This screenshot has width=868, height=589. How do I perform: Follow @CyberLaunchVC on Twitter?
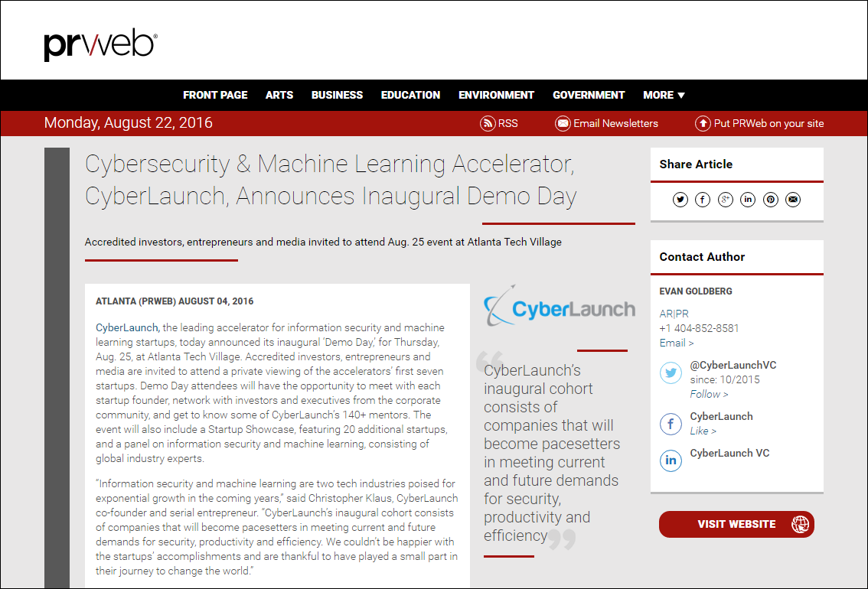point(709,394)
